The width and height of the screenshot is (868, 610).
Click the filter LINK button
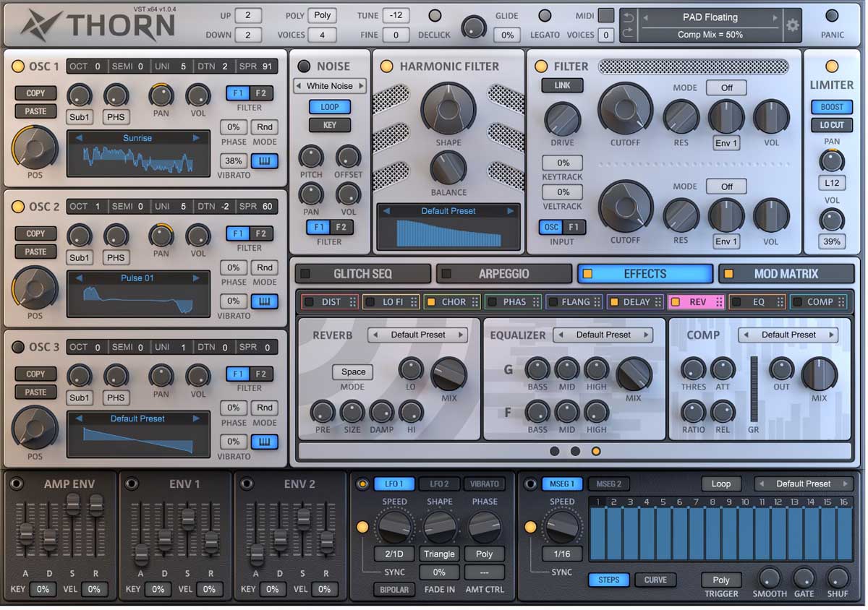562,85
